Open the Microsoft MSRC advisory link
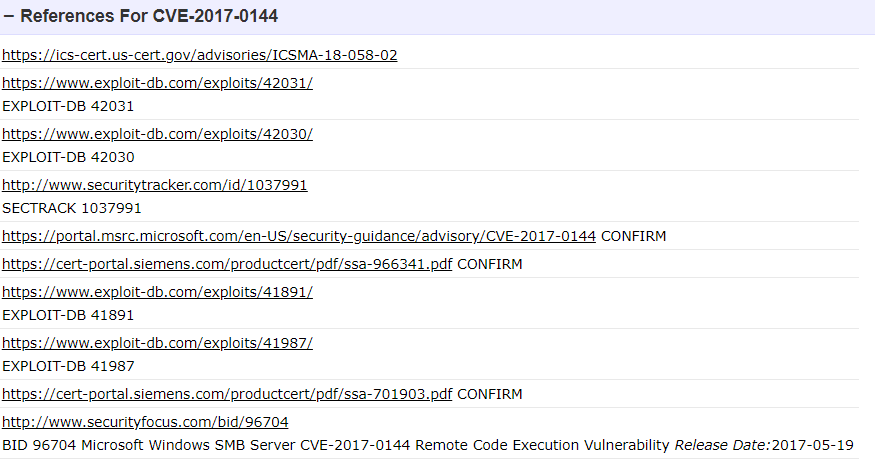The width and height of the screenshot is (875, 465). 299,236
